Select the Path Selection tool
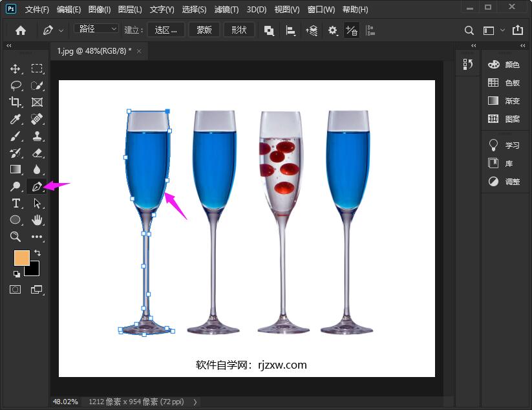 pos(37,203)
